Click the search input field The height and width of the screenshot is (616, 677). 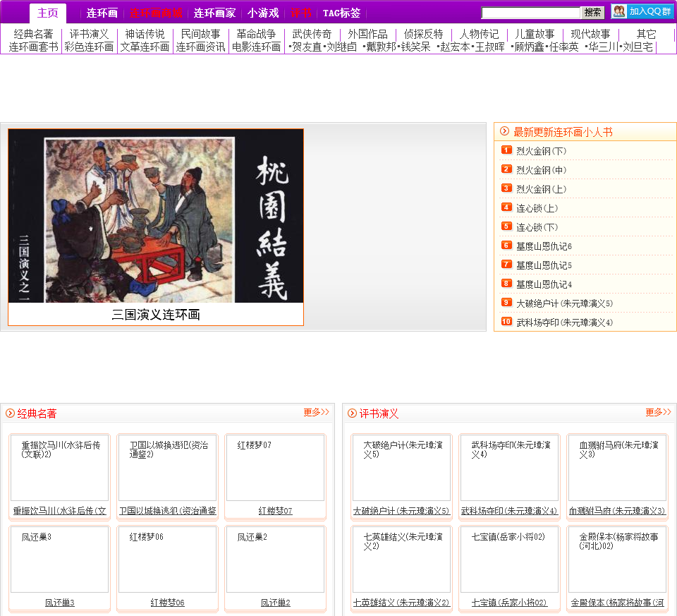pyautogui.click(x=531, y=13)
